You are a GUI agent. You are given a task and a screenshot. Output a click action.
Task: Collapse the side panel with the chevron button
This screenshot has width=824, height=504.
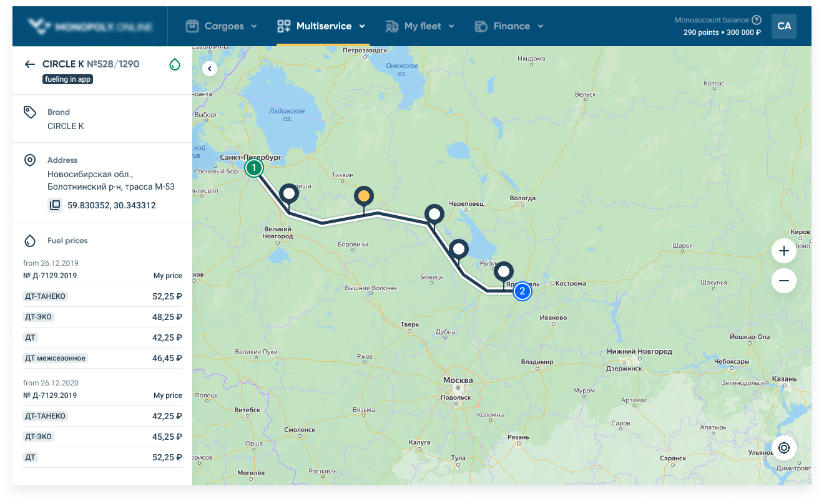(210, 69)
